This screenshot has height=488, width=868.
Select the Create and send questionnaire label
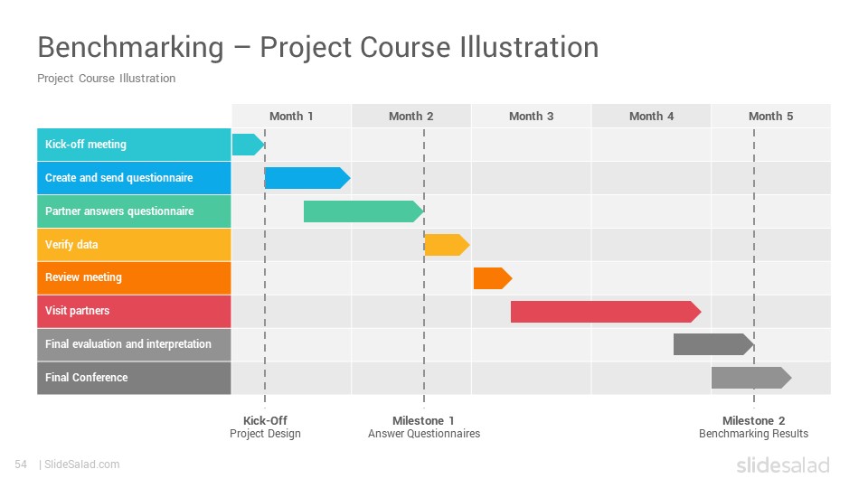pos(134,178)
